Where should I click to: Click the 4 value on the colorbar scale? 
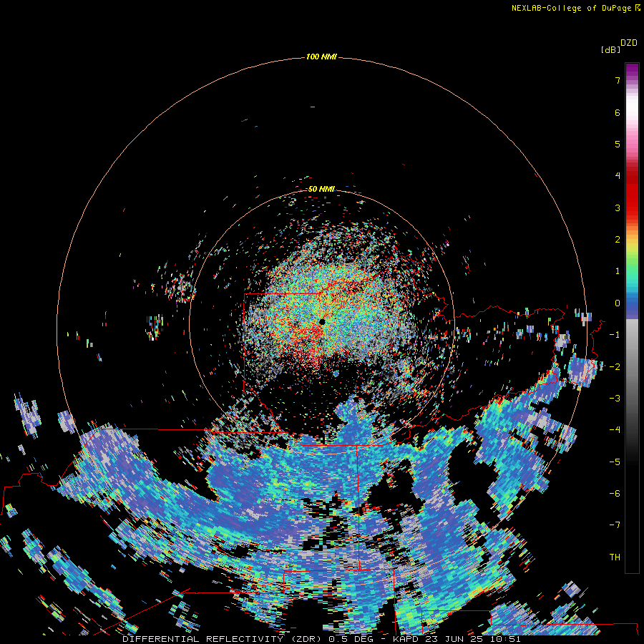pos(618,176)
